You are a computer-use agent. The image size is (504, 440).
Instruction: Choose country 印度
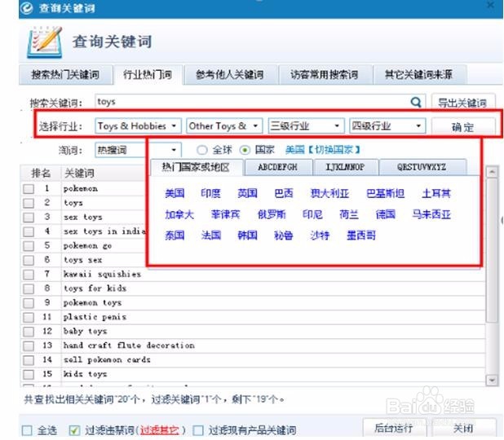[211, 193]
